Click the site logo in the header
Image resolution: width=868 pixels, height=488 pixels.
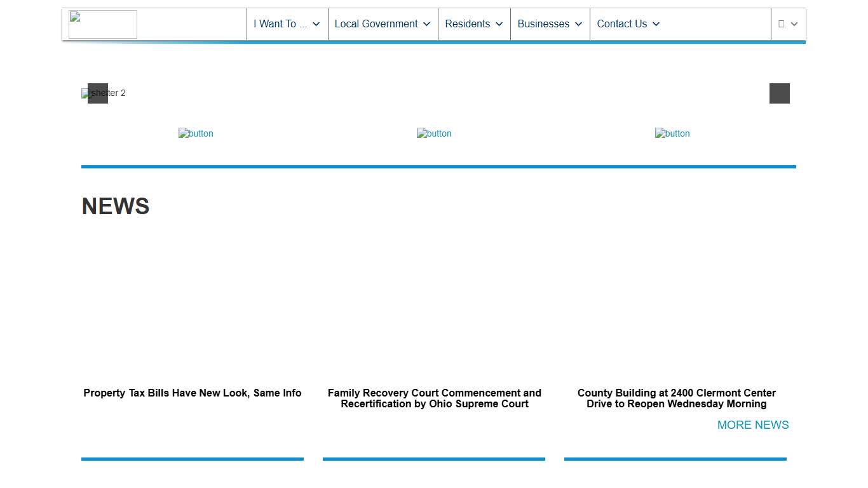(x=103, y=24)
